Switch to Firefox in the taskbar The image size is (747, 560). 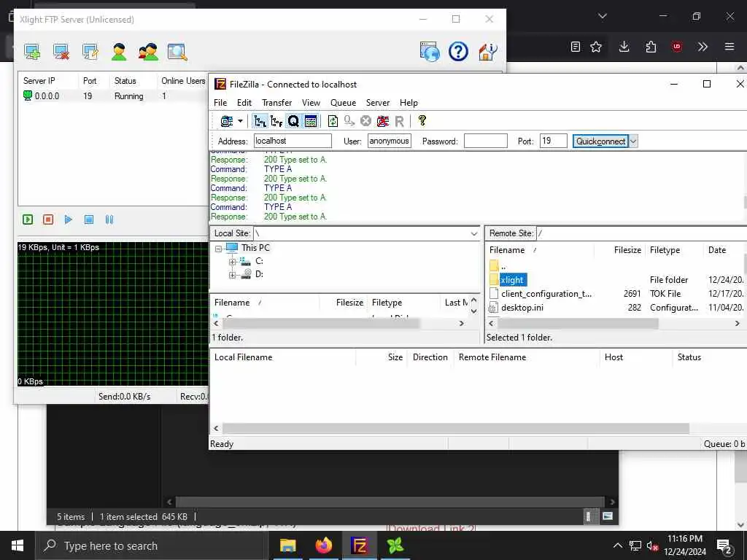(323, 545)
